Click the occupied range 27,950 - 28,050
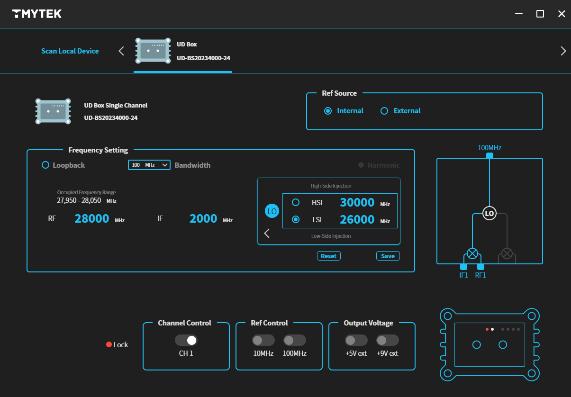This screenshot has height=397, width=571. point(79,200)
